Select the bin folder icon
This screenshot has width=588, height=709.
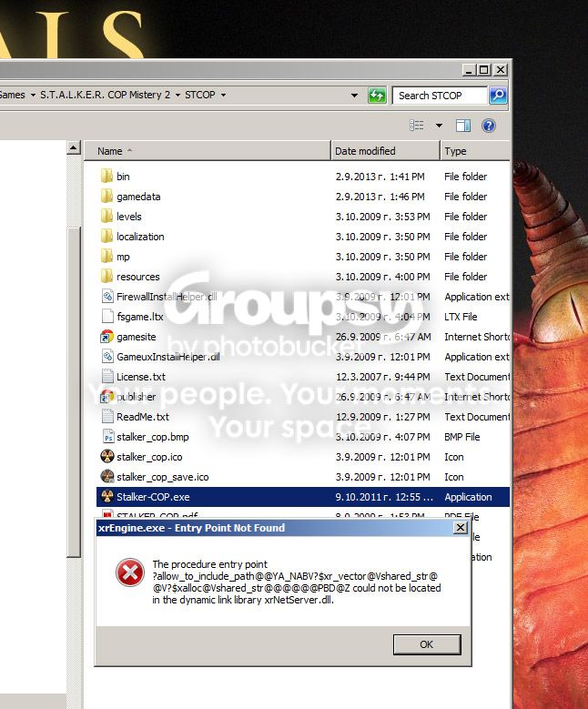[x=106, y=176]
